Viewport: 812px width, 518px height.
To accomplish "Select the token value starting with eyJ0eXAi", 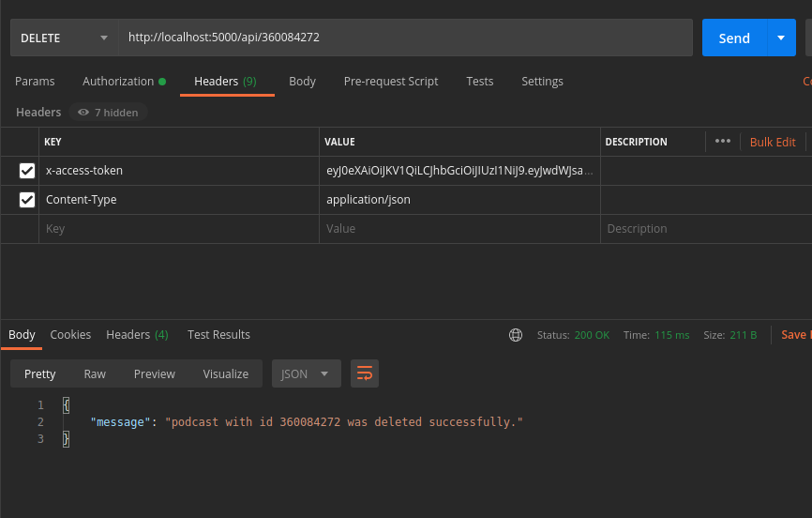I will pyautogui.click(x=459, y=171).
